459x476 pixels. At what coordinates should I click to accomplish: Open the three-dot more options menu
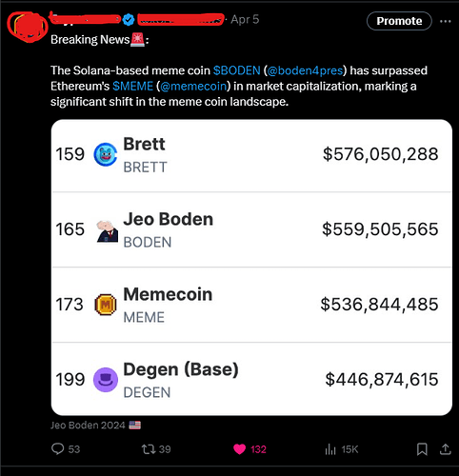446,21
